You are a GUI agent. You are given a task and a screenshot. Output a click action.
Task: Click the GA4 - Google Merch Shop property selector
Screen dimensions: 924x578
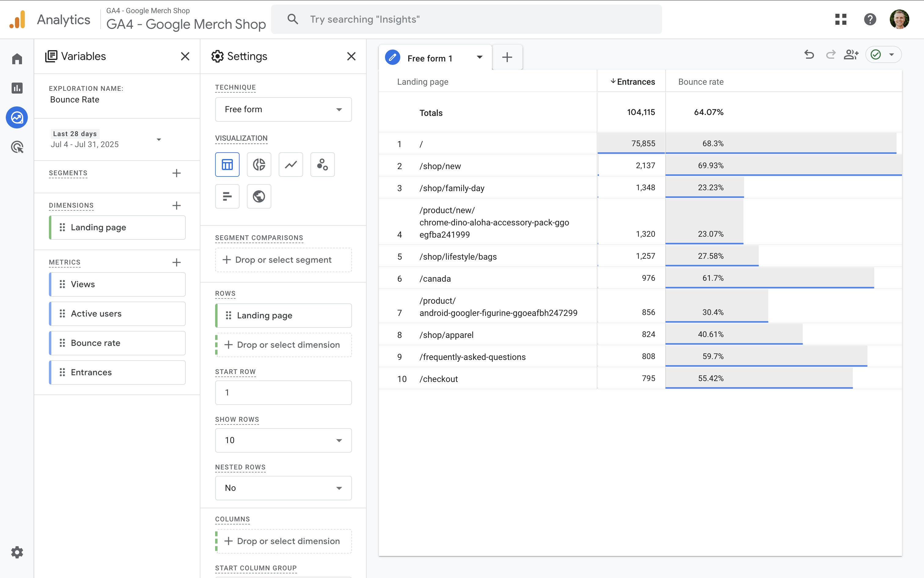click(186, 19)
